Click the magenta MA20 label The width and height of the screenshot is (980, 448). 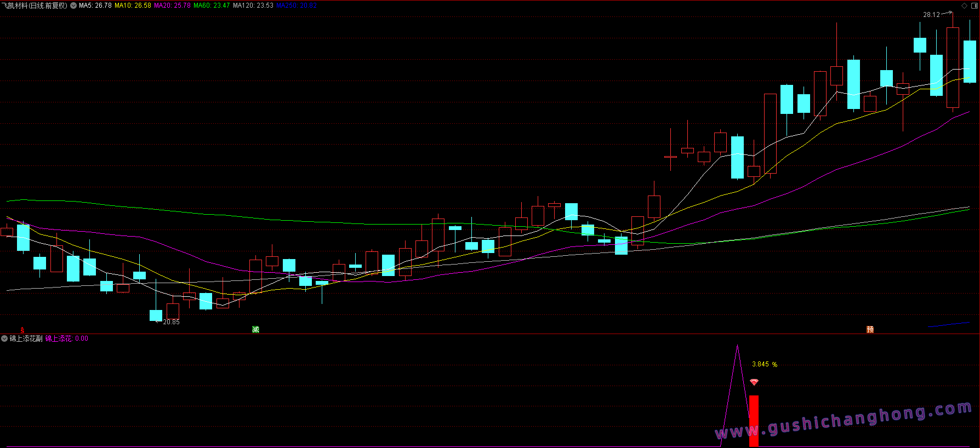coord(172,5)
